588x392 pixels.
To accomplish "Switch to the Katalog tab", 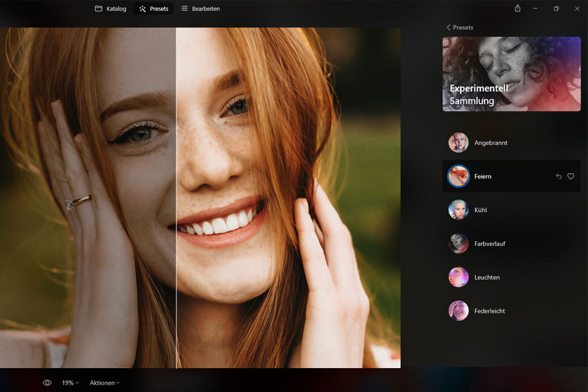I will (x=110, y=9).
